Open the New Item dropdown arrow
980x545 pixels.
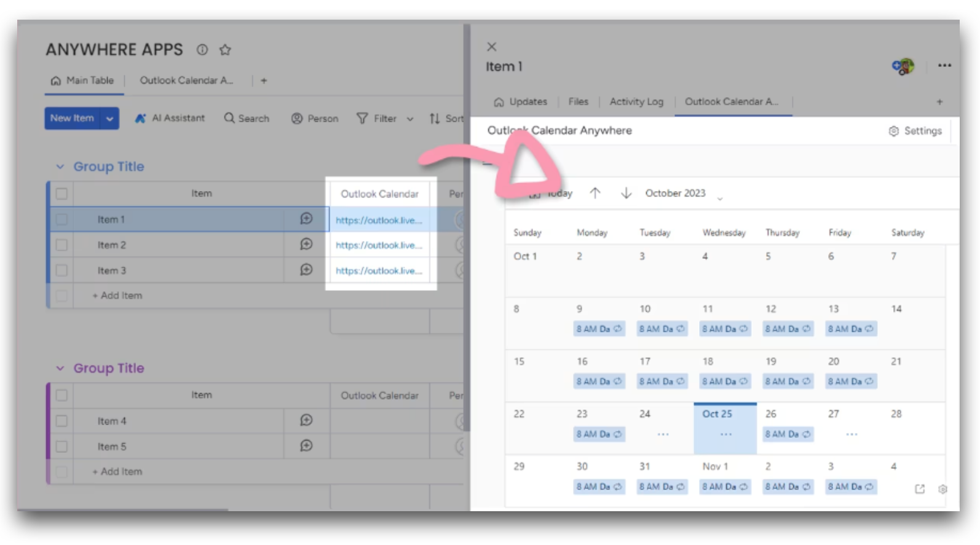109,119
